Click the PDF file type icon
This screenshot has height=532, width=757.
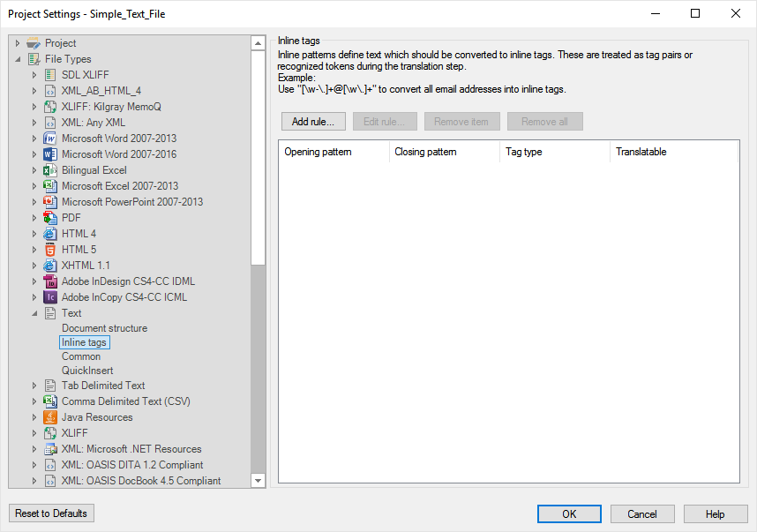[50, 218]
